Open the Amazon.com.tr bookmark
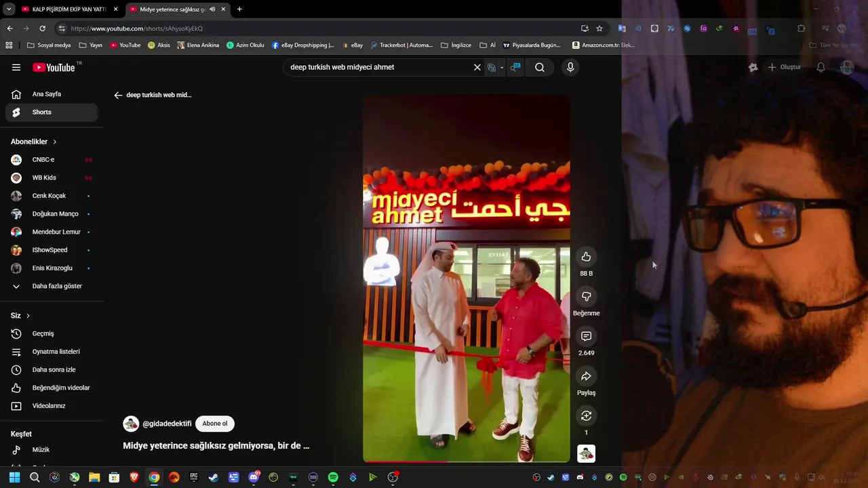The height and width of the screenshot is (488, 868). [x=604, y=45]
